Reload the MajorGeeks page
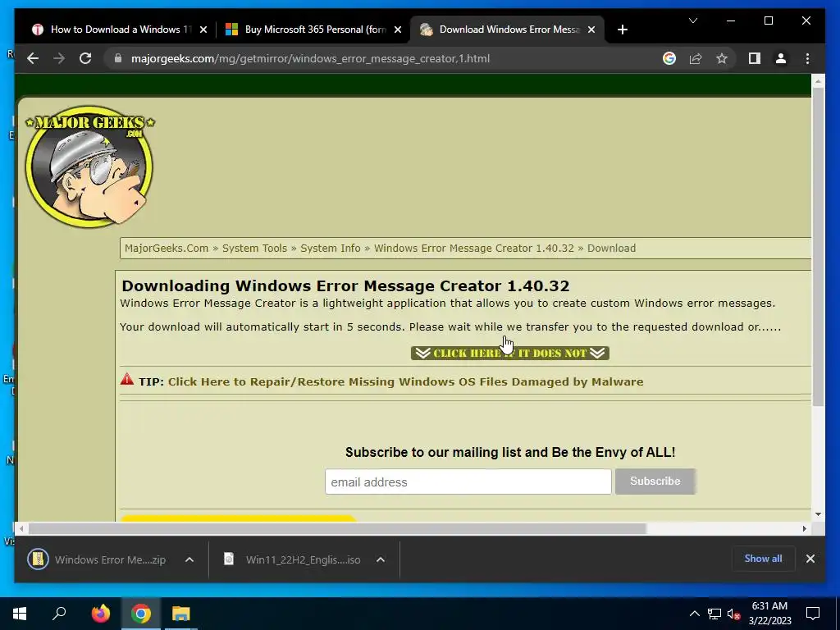This screenshot has height=630, width=840. tap(85, 58)
